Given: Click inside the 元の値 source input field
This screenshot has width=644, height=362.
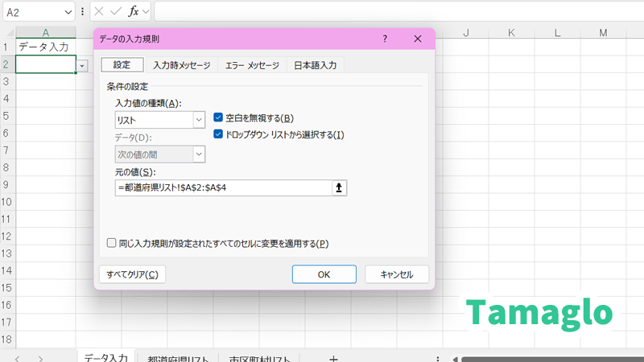Looking at the screenshot, I should tap(223, 187).
